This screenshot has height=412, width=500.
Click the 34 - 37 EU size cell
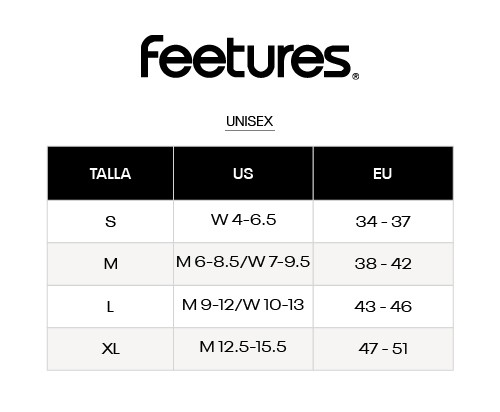pyautogui.click(x=383, y=221)
